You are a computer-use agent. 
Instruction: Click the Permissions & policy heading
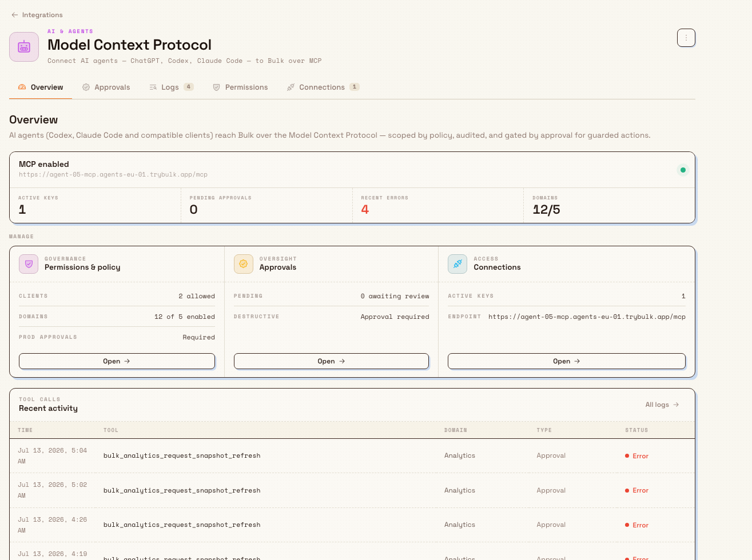[82, 267]
